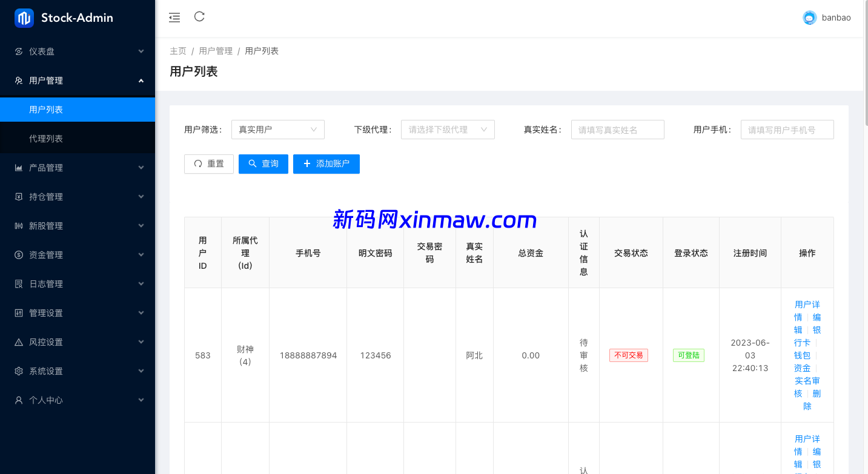Click the 资金管理 coin icon

(19, 255)
